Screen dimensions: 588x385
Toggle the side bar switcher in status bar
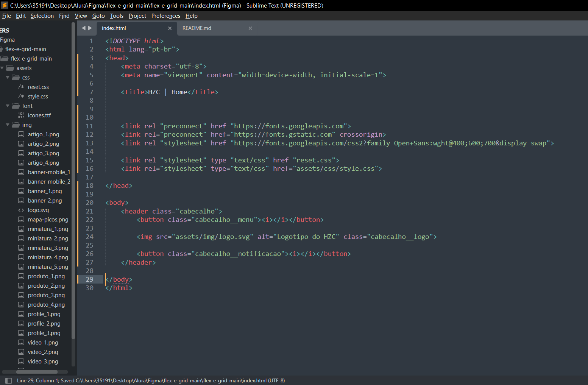(x=8, y=381)
